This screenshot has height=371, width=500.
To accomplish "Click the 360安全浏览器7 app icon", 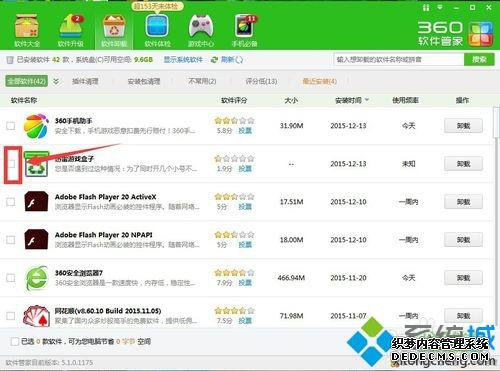I will (36, 278).
